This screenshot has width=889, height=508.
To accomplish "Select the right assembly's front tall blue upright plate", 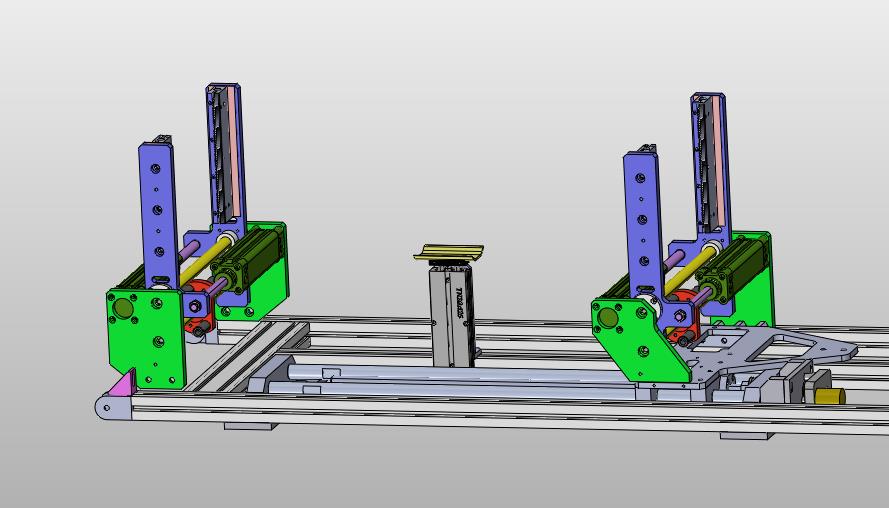I will 644,225.
